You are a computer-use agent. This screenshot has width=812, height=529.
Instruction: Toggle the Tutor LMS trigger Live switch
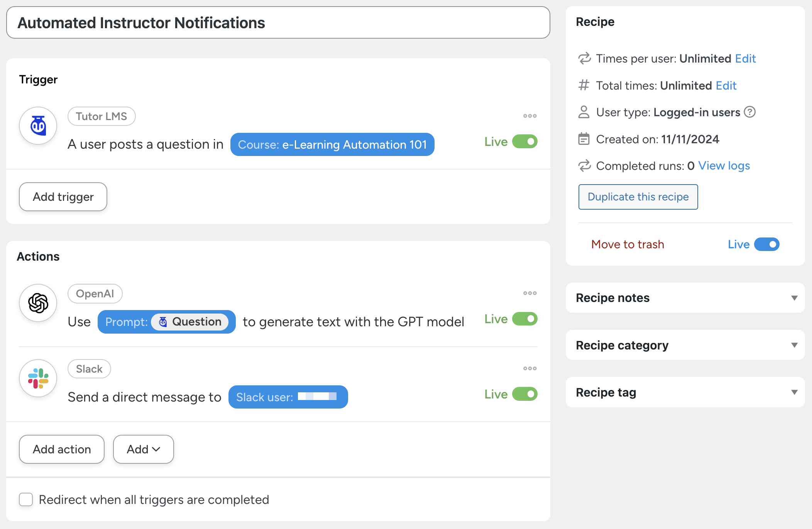pyautogui.click(x=524, y=142)
